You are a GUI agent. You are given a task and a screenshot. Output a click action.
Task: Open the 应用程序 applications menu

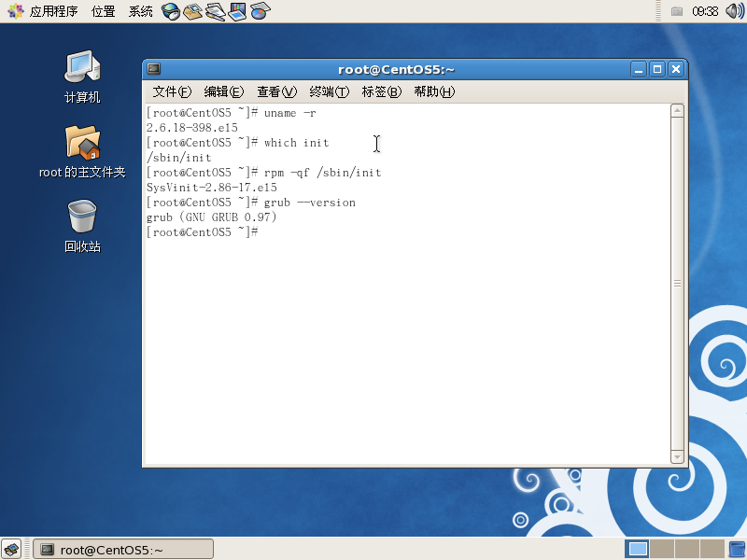click(x=45, y=11)
